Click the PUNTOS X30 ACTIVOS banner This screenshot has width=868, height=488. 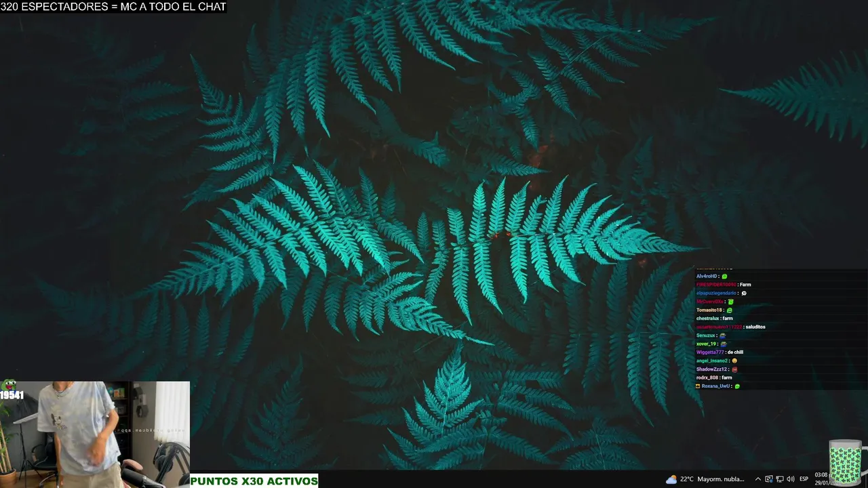[x=254, y=481]
